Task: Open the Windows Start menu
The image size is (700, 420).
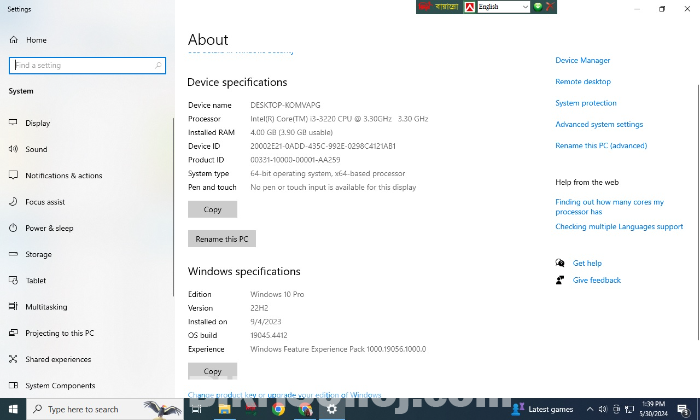Action: 13,409
